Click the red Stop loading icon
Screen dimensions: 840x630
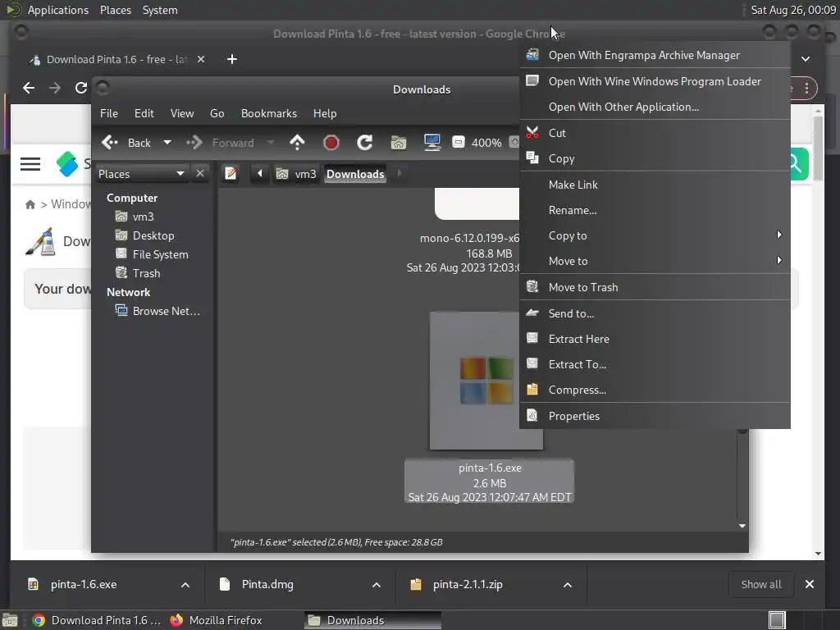[331, 143]
